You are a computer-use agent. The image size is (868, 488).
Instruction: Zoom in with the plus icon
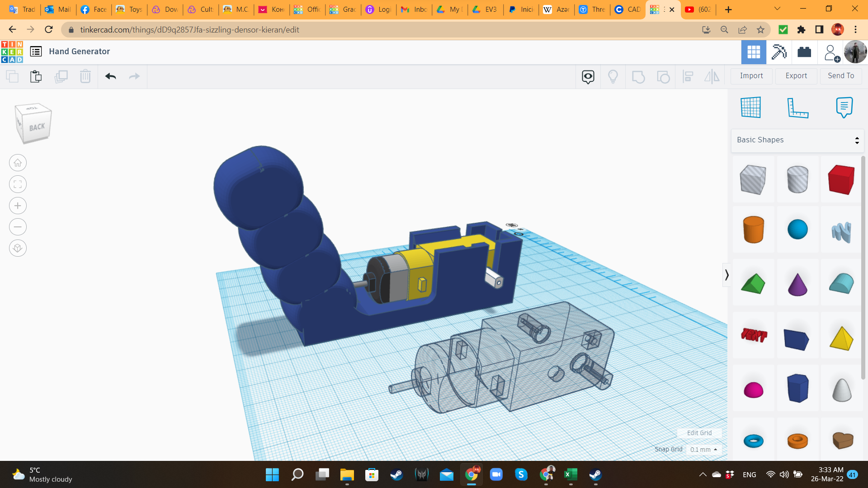[x=18, y=206]
